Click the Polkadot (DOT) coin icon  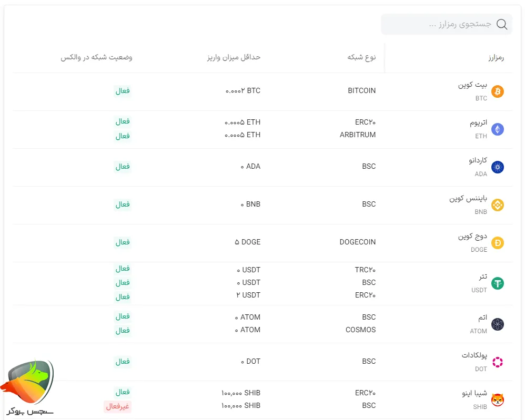[497, 362]
